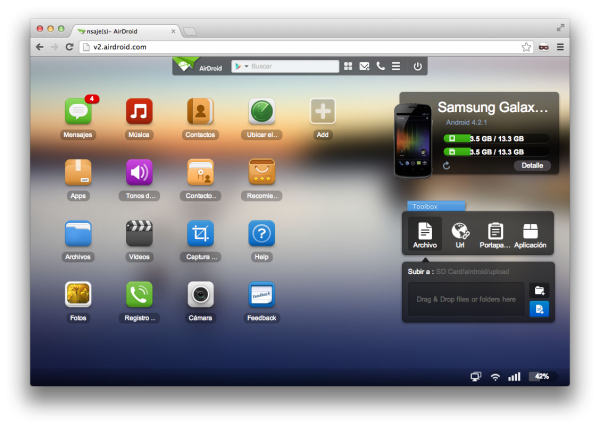The height and width of the screenshot is (428, 600).
Task: Open the Apps package icon
Action: point(78,172)
